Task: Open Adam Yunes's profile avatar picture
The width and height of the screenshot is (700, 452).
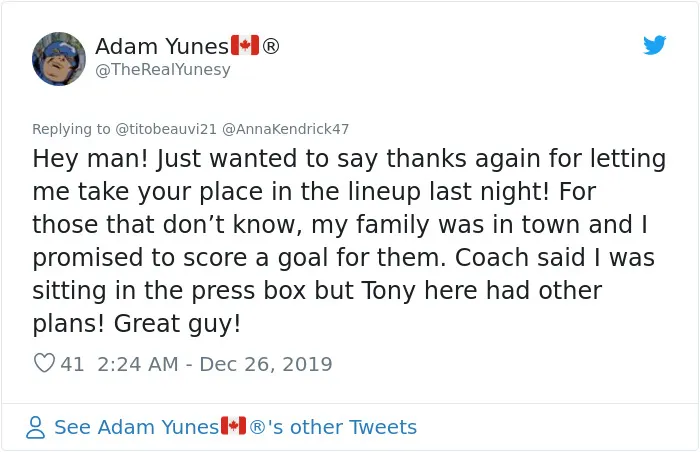Action: tap(59, 59)
